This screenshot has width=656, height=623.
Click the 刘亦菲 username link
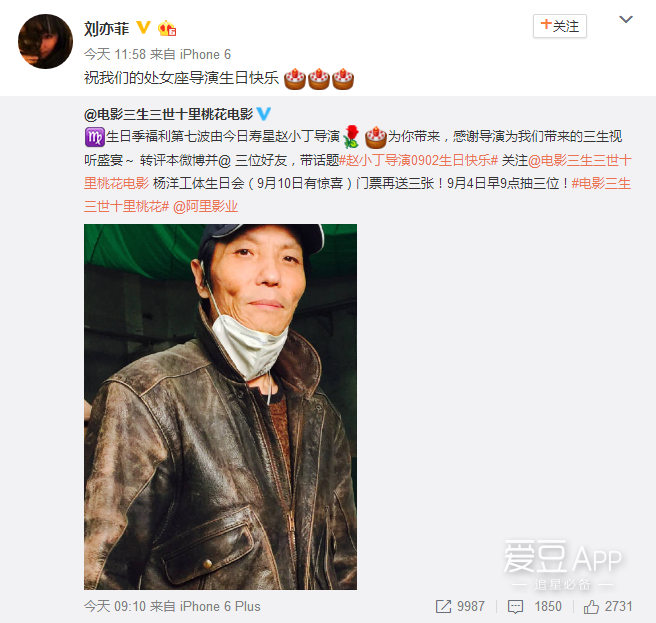[x=106, y=28]
